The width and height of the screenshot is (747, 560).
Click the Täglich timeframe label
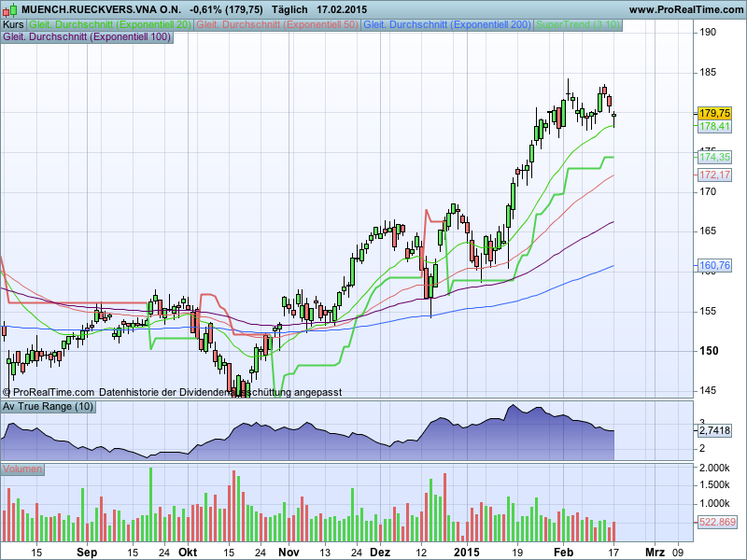coord(289,9)
